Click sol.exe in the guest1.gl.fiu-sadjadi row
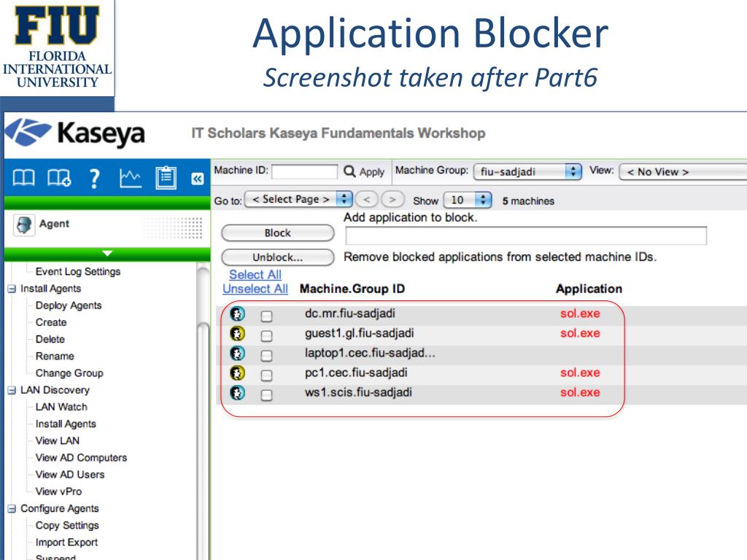Screen dimensions: 747x560 [x=580, y=333]
